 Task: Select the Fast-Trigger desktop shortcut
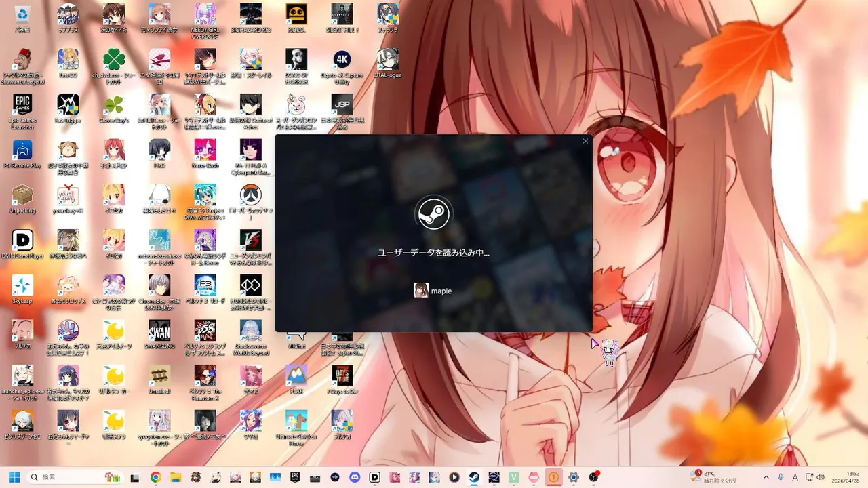[x=68, y=109]
